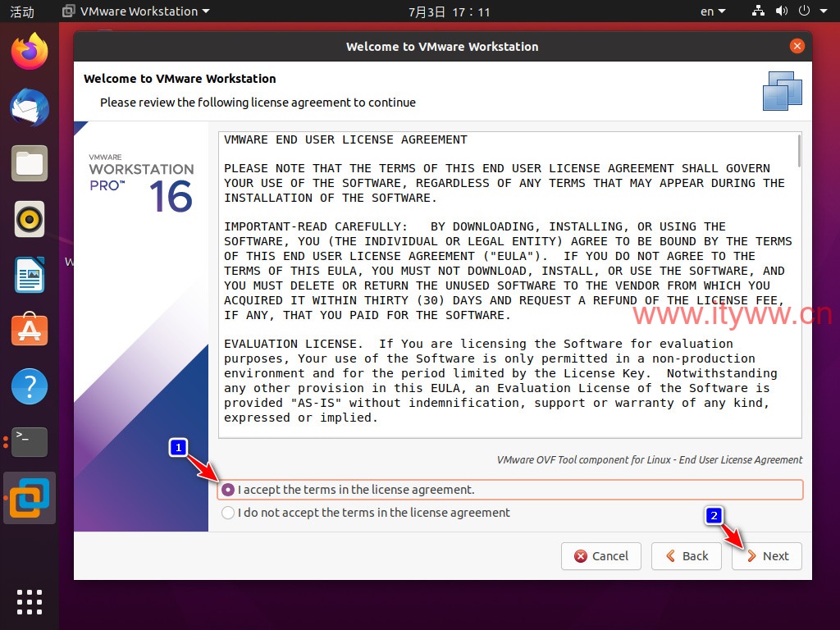Click the Next button
This screenshot has width=840, height=630.
(x=767, y=556)
